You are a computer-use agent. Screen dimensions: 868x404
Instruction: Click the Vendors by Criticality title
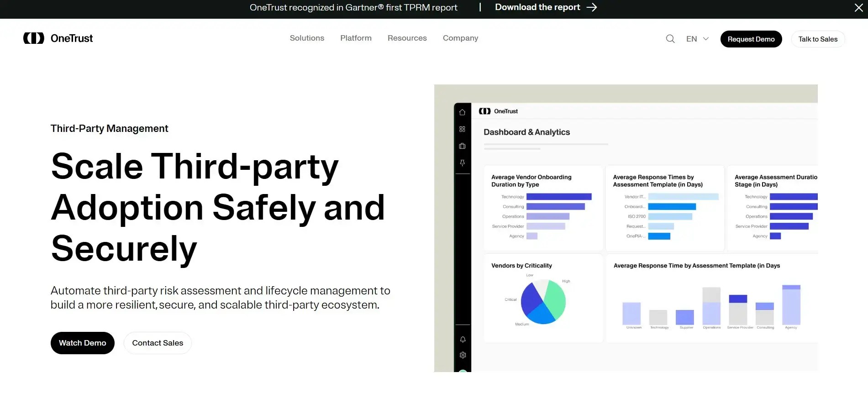point(521,266)
